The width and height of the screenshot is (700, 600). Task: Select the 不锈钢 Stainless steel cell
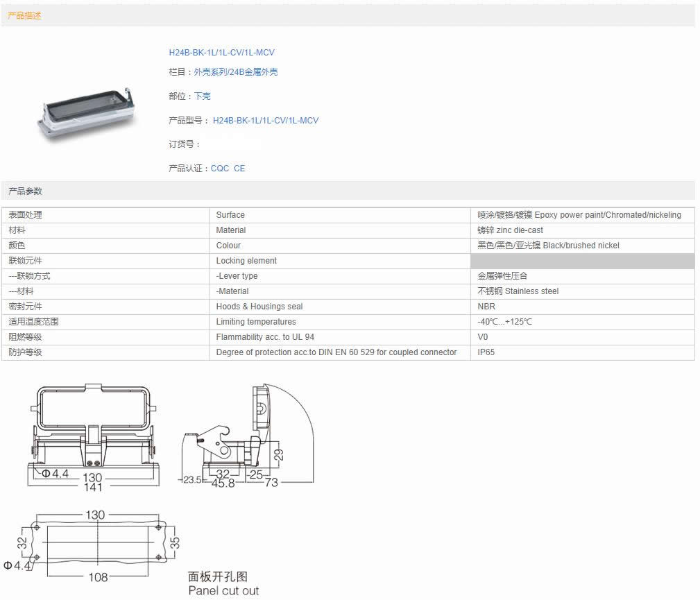click(x=518, y=291)
